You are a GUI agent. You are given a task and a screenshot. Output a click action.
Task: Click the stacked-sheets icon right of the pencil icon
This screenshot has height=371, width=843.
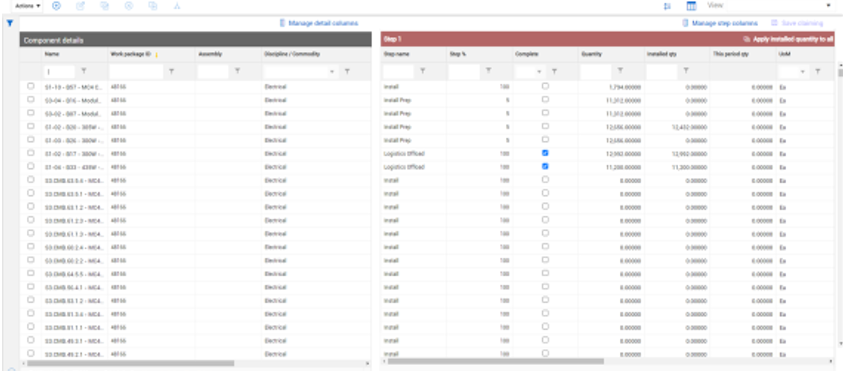(x=104, y=6)
